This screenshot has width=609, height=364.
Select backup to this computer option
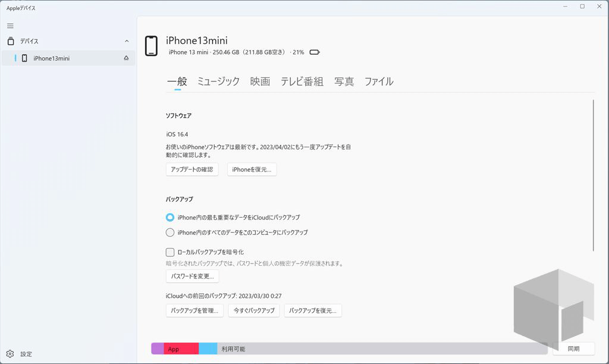tap(170, 233)
